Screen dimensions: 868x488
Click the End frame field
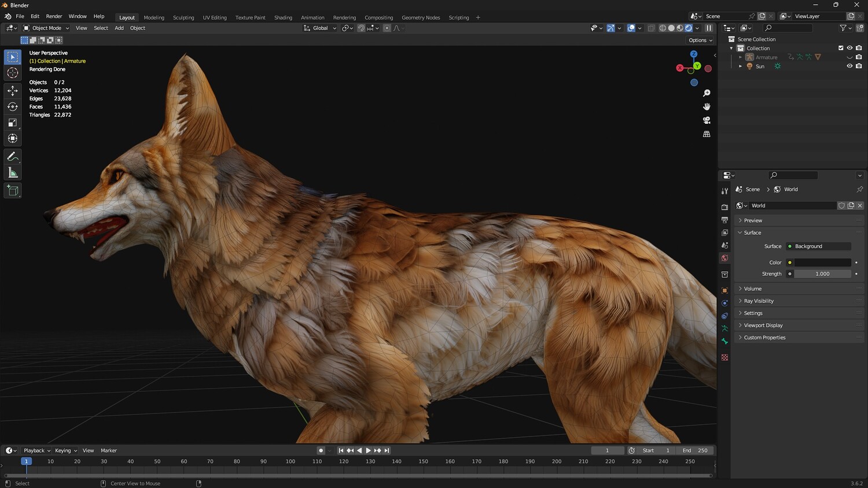pyautogui.click(x=695, y=450)
